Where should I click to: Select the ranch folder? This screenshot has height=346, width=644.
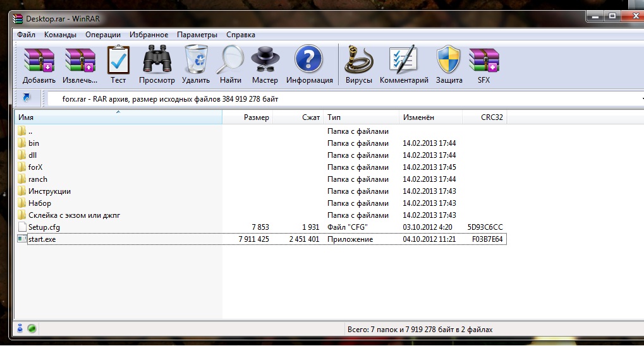tap(38, 179)
